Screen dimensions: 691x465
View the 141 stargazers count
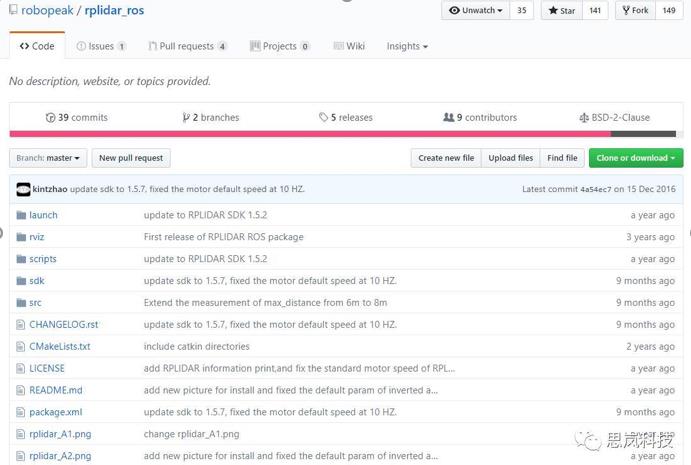[x=595, y=10]
